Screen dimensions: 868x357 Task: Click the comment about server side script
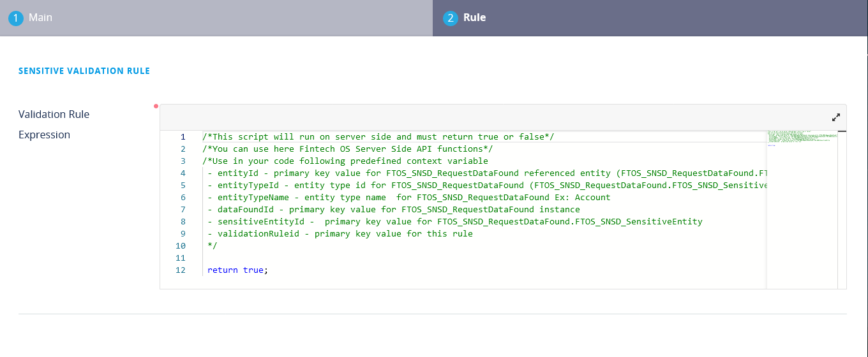pyautogui.click(x=378, y=137)
